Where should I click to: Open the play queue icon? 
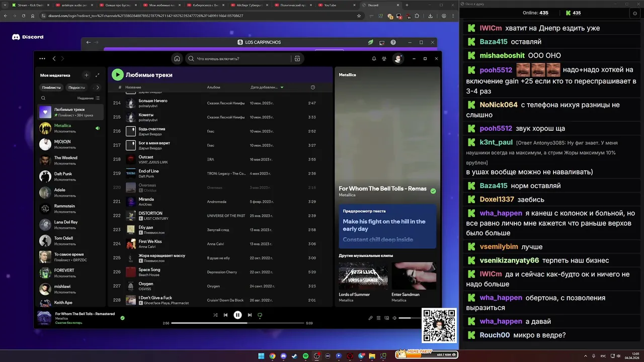click(379, 318)
